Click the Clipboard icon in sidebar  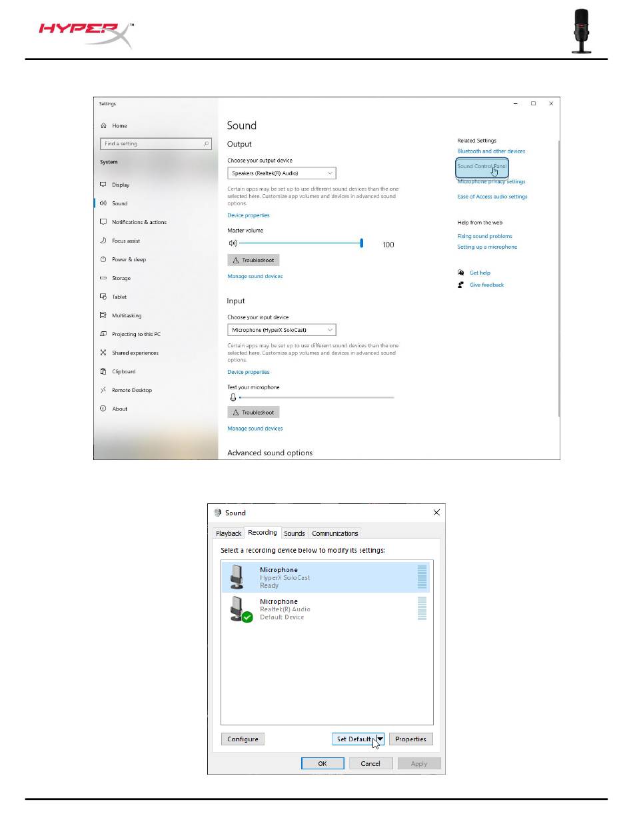(x=103, y=371)
